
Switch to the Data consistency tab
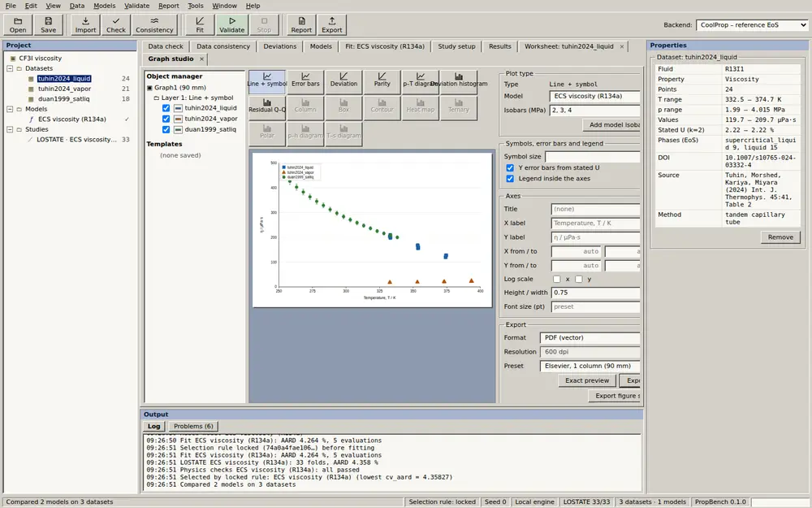[223, 46]
